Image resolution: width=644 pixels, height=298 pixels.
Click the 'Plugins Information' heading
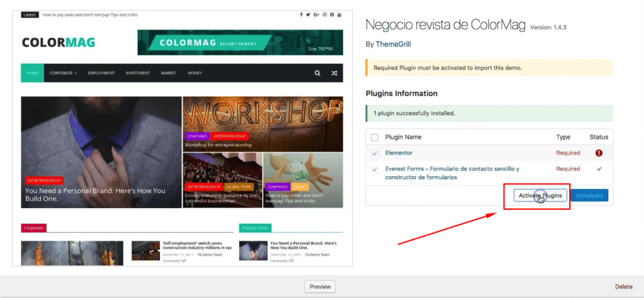tap(401, 94)
